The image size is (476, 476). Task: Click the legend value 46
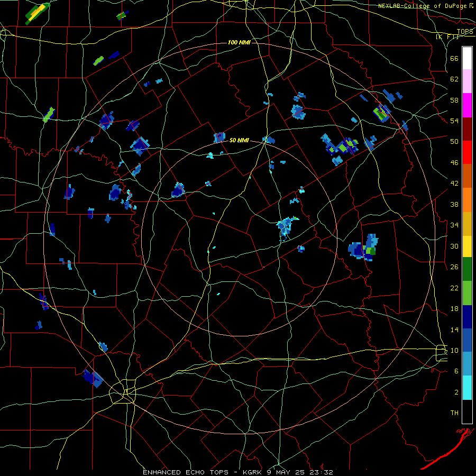pos(454,163)
